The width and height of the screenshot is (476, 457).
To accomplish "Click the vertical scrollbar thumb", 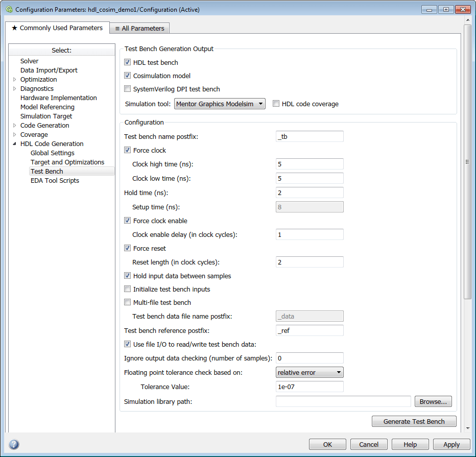I will [467, 162].
